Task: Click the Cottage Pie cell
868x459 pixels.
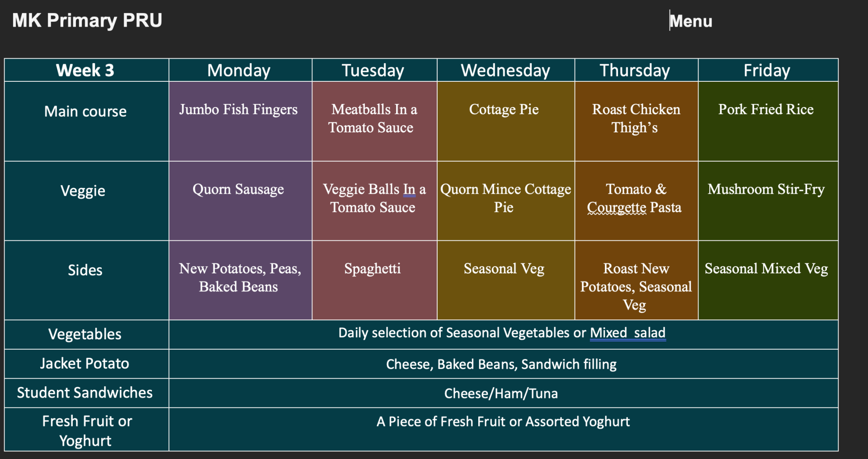Action: (x=505, y=121)
